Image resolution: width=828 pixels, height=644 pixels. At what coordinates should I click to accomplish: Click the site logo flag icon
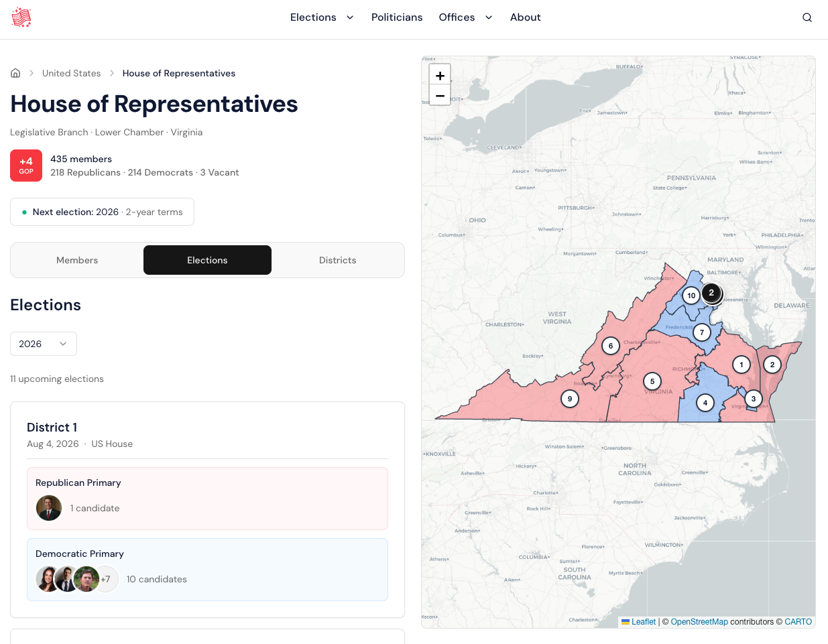tap(21, 17)
